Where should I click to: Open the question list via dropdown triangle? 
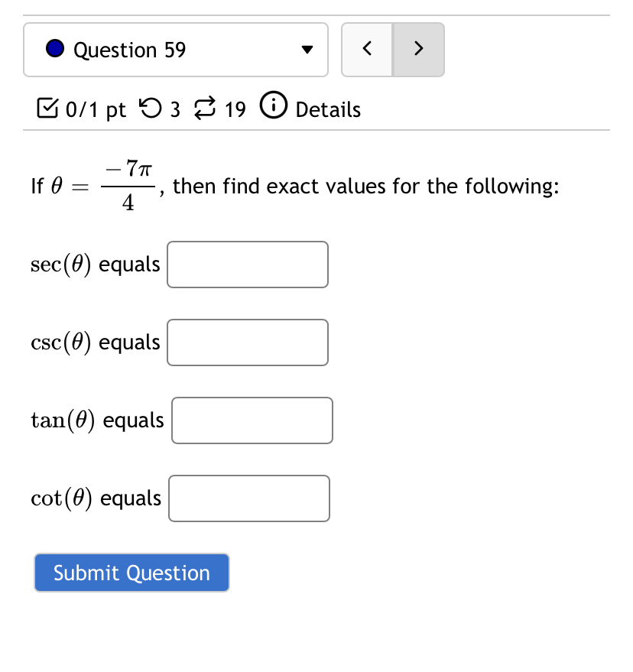tap(307, 49)
